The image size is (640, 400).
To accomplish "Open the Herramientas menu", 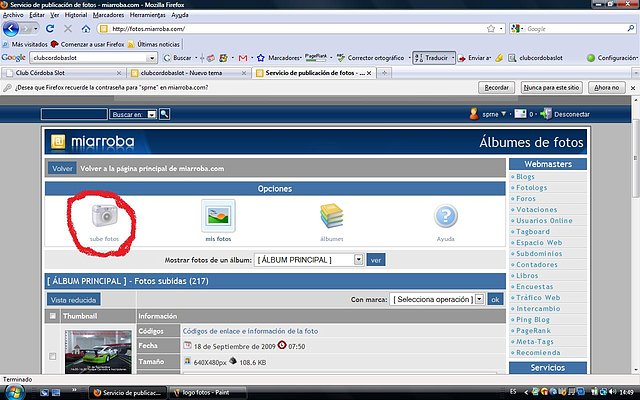I will pos(147,15).
